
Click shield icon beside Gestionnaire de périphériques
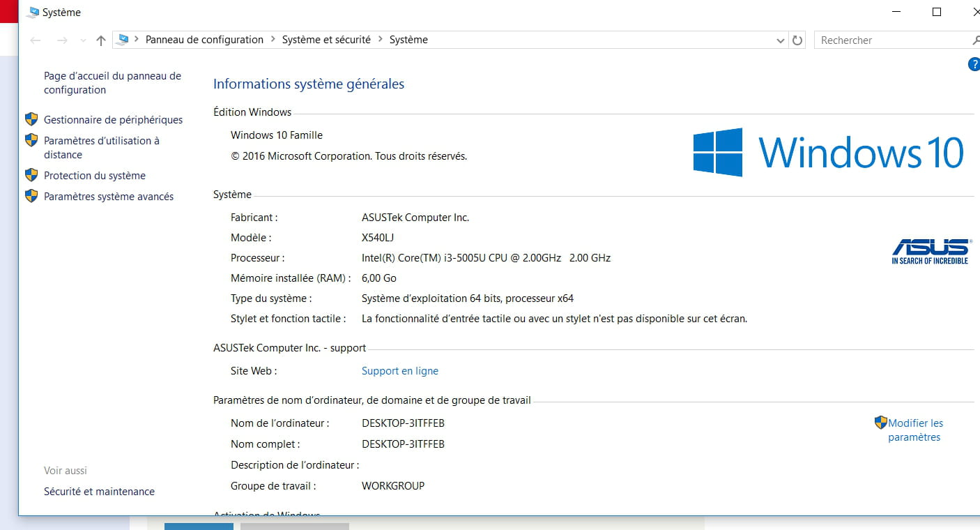(31, 119)
